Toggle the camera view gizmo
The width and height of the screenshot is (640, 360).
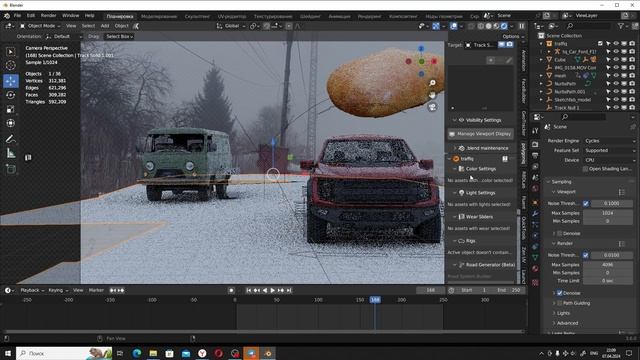point(432,107)
